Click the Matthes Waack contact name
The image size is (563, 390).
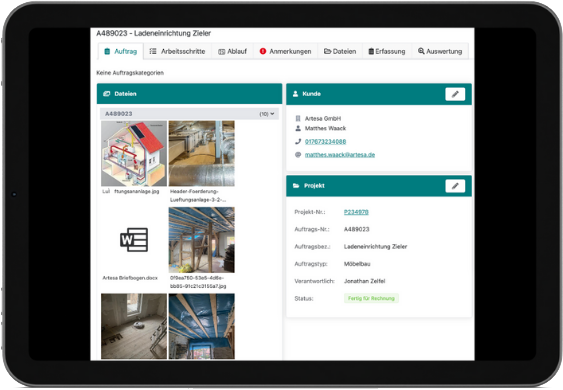(x=325, y=128)
